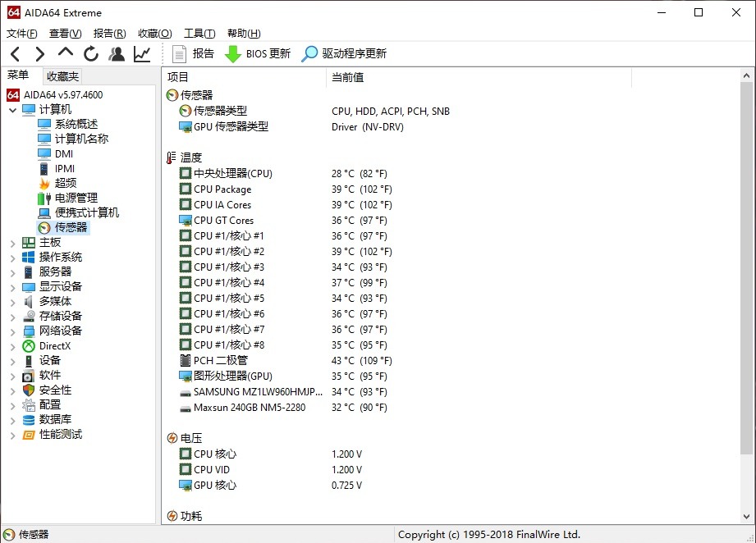Screen dimensions: 756x543
Task: Open the 帮助(H) menu
Action: (244, 34)
